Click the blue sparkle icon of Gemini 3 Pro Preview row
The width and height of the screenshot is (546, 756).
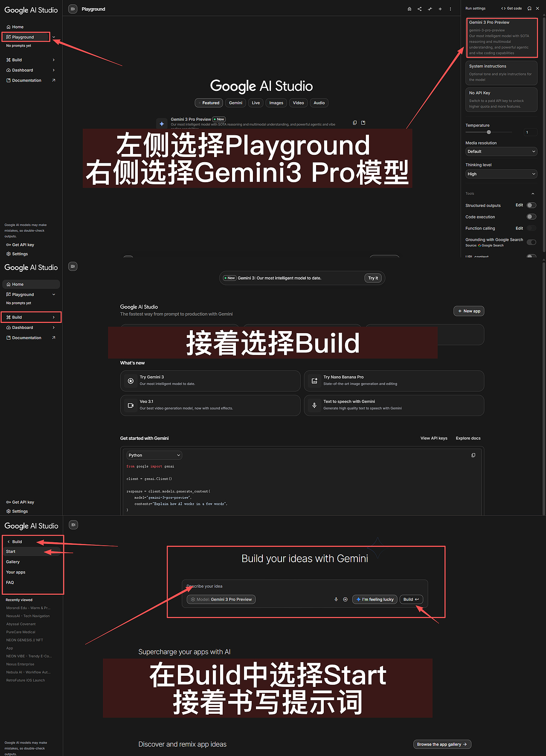coord(162,124)
